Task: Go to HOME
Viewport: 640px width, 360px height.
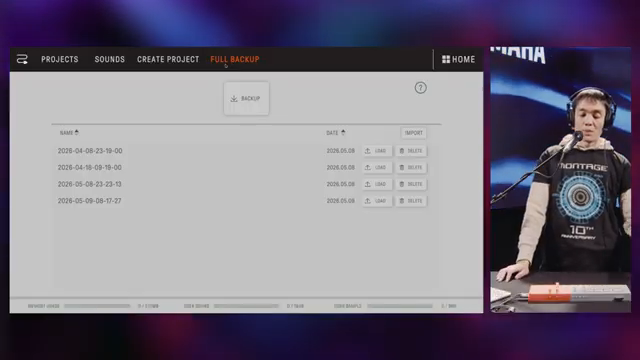Action: tap(458, 60)
